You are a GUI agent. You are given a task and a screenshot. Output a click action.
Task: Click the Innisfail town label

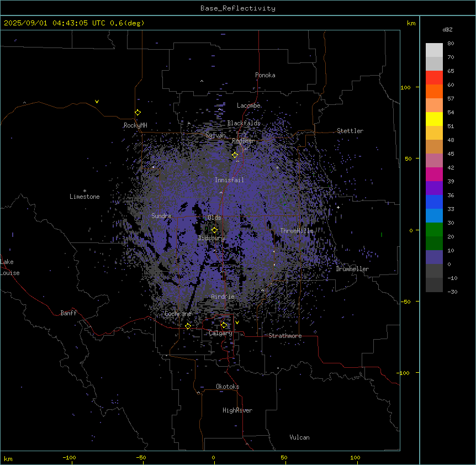[229, 180]
